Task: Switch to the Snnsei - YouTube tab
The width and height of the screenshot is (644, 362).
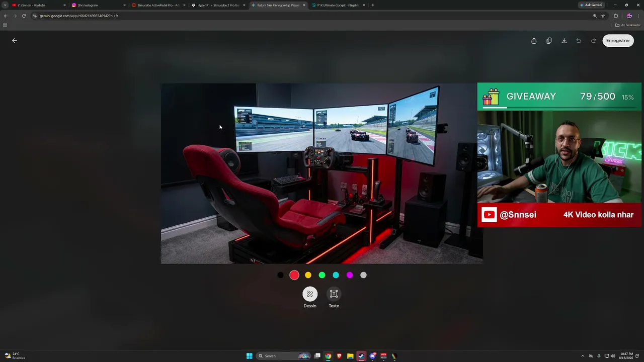Action: [38, 5]
